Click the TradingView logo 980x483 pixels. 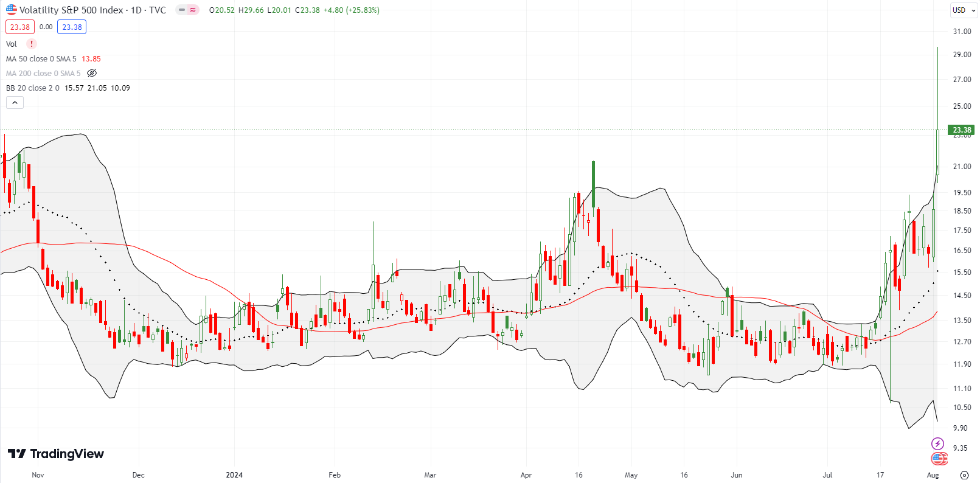[x=55, y=454]
